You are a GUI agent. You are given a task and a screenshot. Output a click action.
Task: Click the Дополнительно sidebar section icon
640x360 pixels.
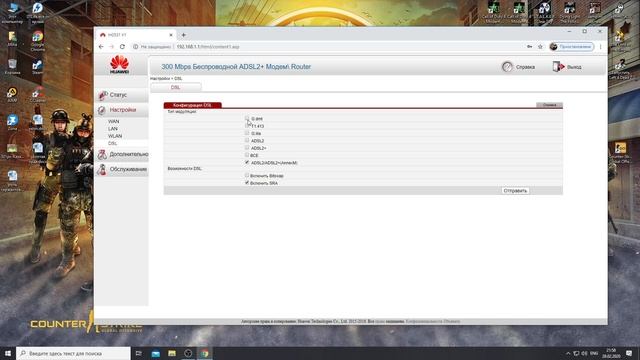coord(102,154)
